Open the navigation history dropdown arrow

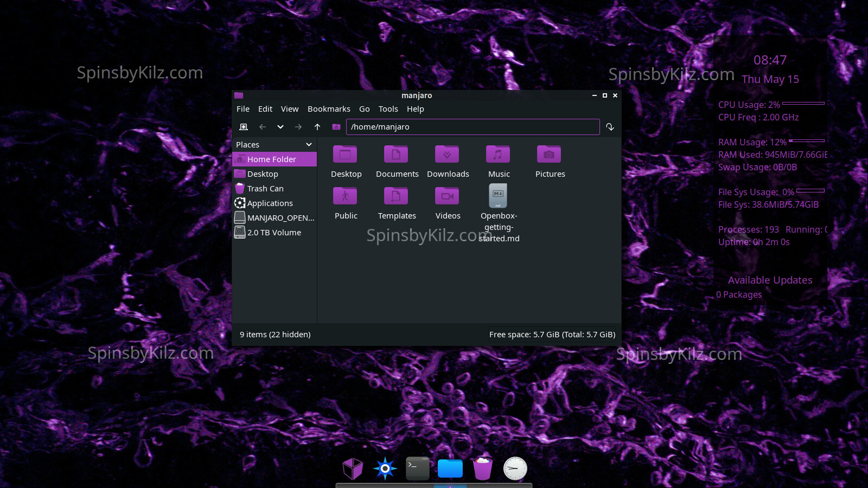pos(280,127)
